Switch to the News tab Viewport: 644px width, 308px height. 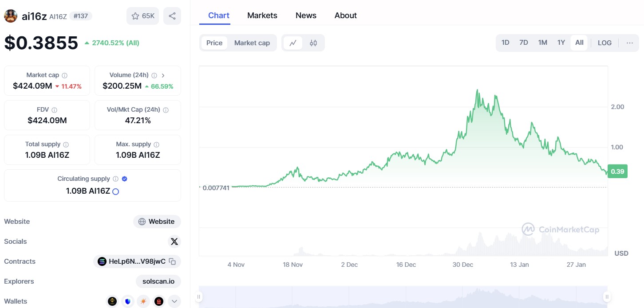coord(306,16)
